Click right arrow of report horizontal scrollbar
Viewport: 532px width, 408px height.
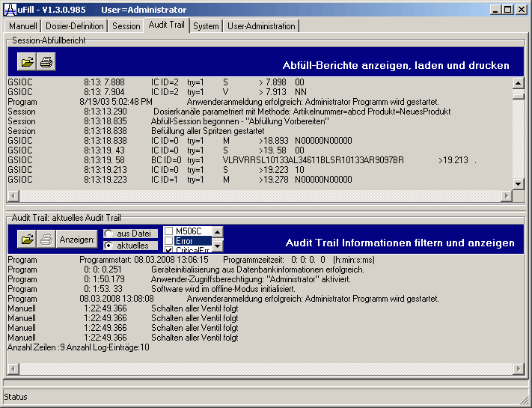click(x=507, y=195)
